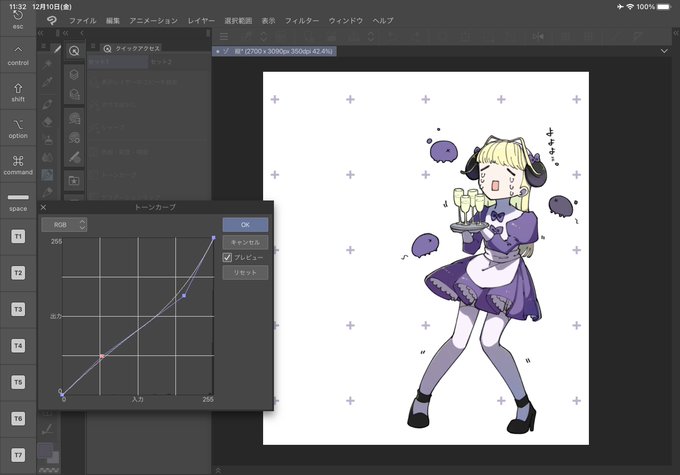Select transparent color swatch below color squares
This screenshot has width=680, height=475.
(49, 470)
